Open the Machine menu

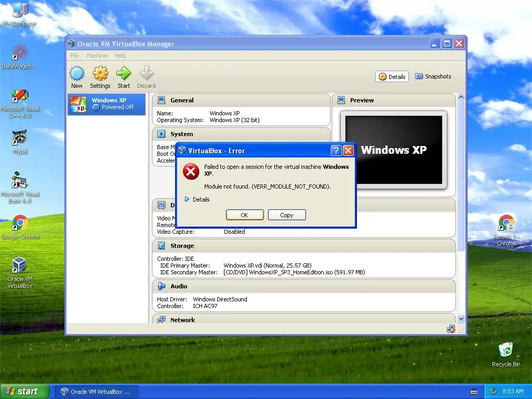(97, 56)
